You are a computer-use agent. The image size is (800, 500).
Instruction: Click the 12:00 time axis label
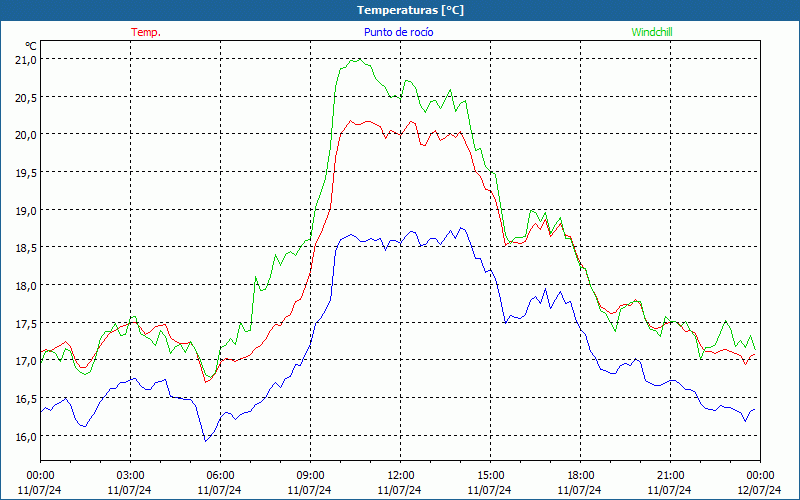(x=401, y=476)
